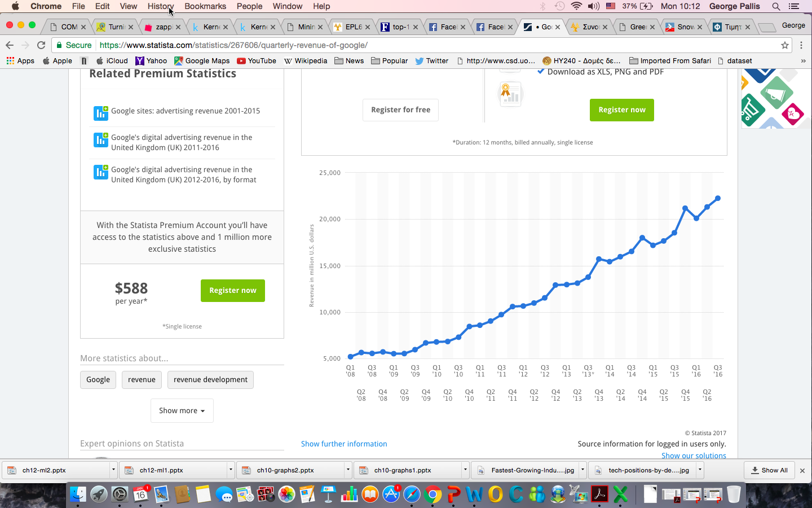Click the revenue tag button

point(142,380)
